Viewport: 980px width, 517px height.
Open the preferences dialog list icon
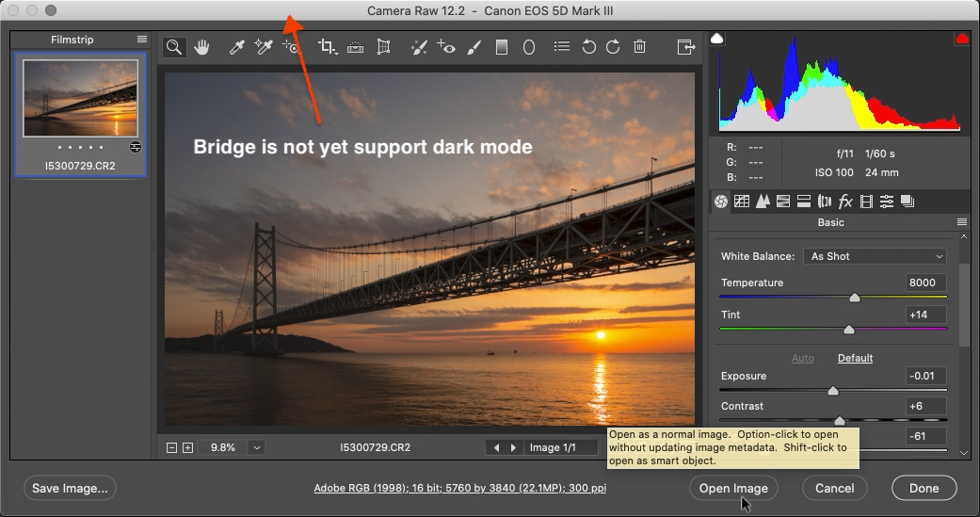point(562,46)
